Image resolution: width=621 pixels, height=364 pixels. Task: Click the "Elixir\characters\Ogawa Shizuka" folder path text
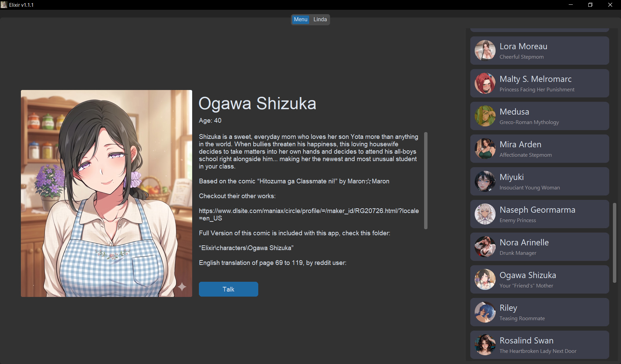pos(246,248)
